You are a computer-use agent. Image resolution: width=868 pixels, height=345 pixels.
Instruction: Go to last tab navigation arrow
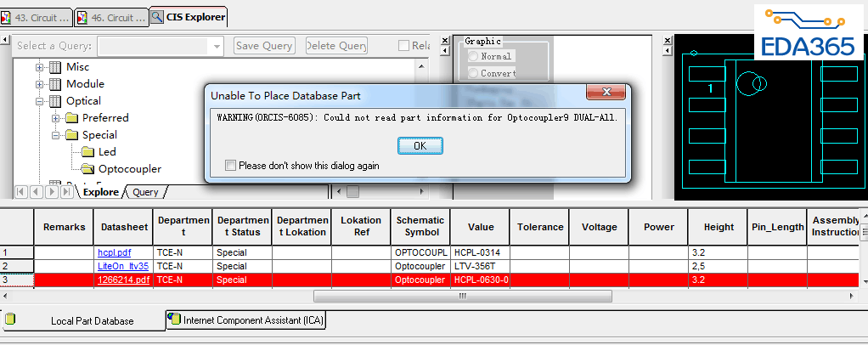click(x=66, y=192)
